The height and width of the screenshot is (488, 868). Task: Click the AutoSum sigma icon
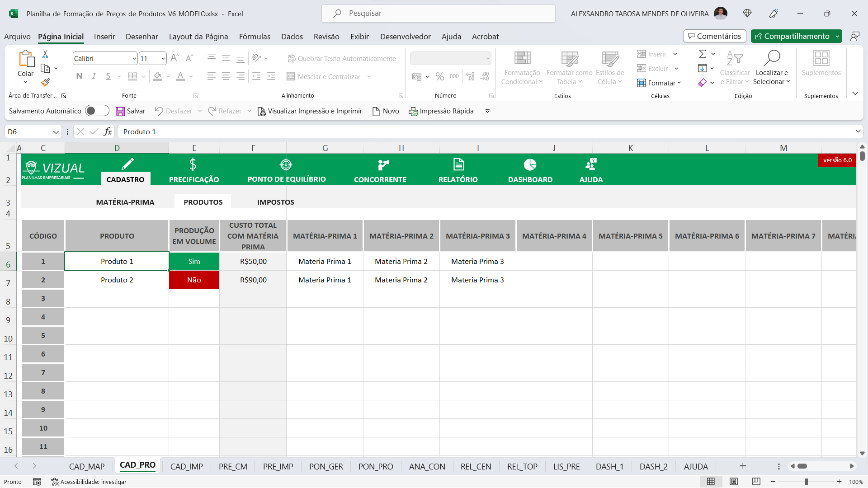coord(702,54)
